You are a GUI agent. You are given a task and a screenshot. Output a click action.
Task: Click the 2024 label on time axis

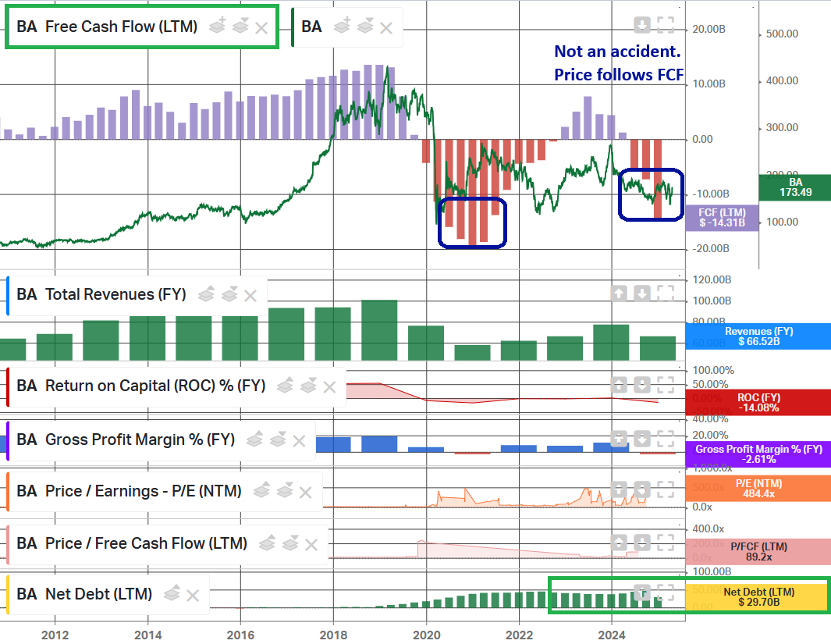tap(612, 635)
